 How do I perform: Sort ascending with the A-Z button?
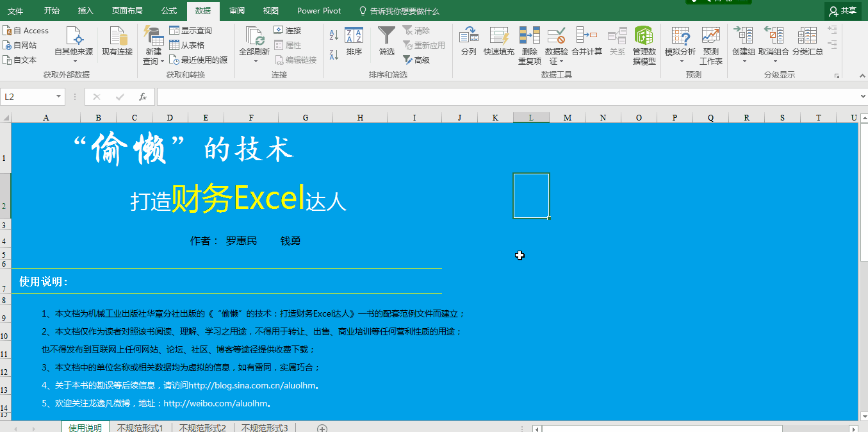pyautogui.click(x=334, y=35)
